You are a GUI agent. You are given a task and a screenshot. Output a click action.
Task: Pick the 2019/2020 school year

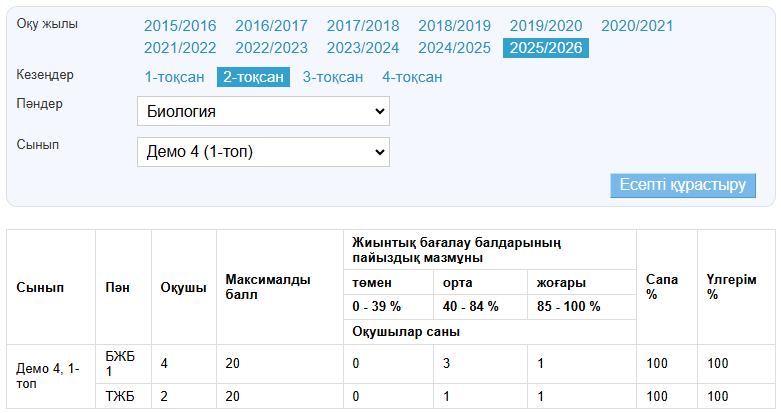coord(545,26)
